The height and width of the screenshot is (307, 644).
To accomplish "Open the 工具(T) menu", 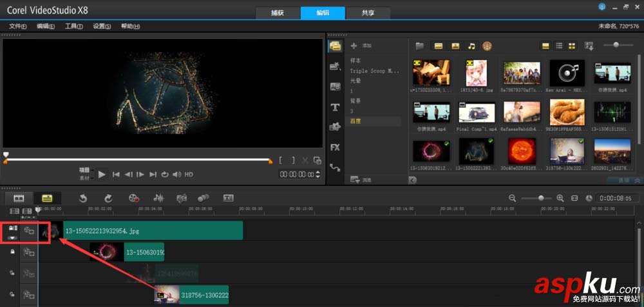I will (73, 26).
